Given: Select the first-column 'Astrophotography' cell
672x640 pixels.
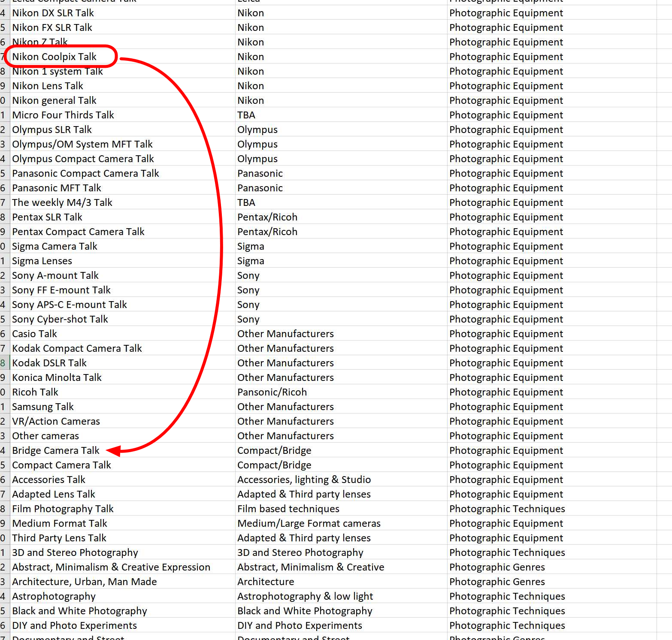Looking at the screenshot, I should 122,596.
